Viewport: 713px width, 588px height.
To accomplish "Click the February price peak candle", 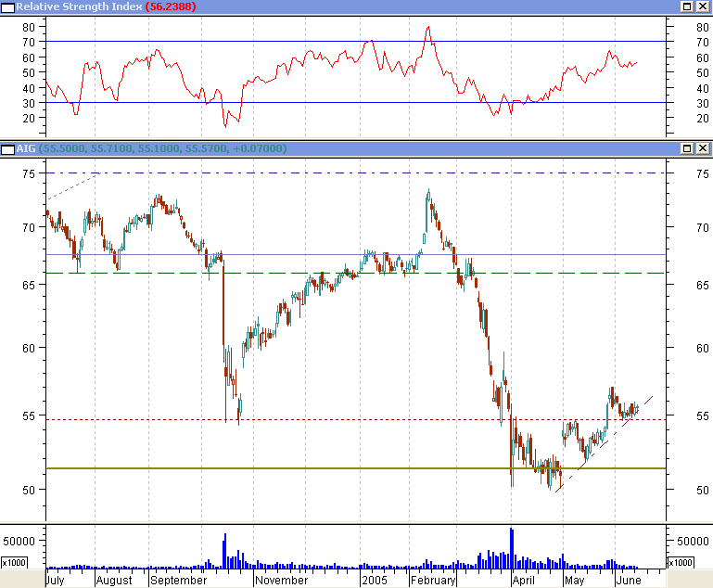I will tap(428, 197).
